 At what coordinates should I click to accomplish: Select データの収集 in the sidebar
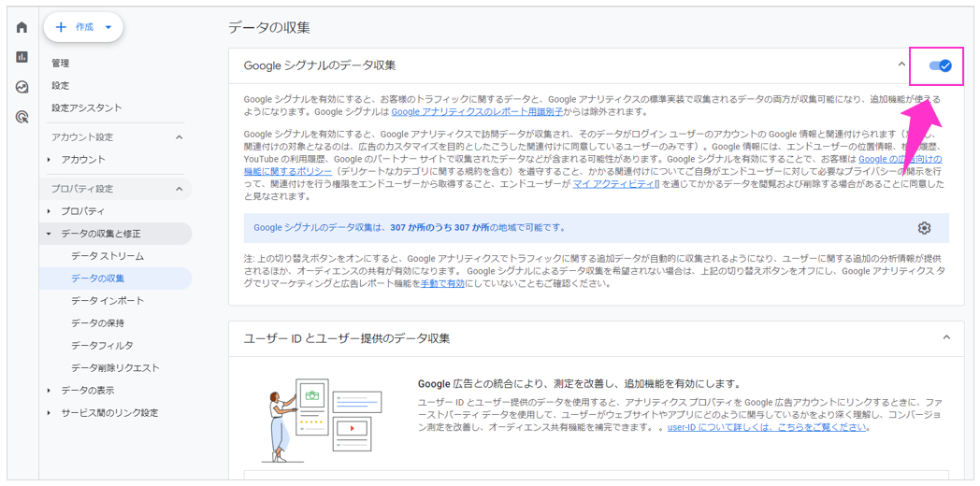click(115, 279)
